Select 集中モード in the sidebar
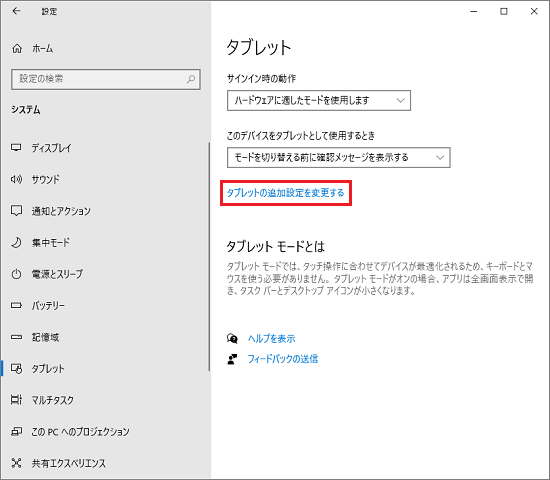550x480 pixels. pyautogui.click(x=51, y=242)
